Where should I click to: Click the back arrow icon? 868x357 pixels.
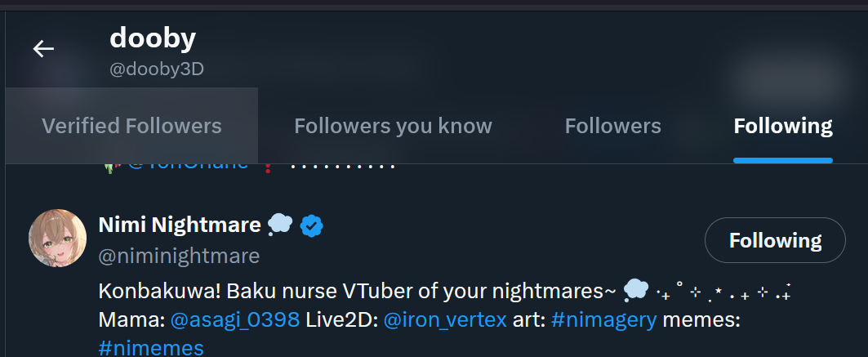pos(43,49)
